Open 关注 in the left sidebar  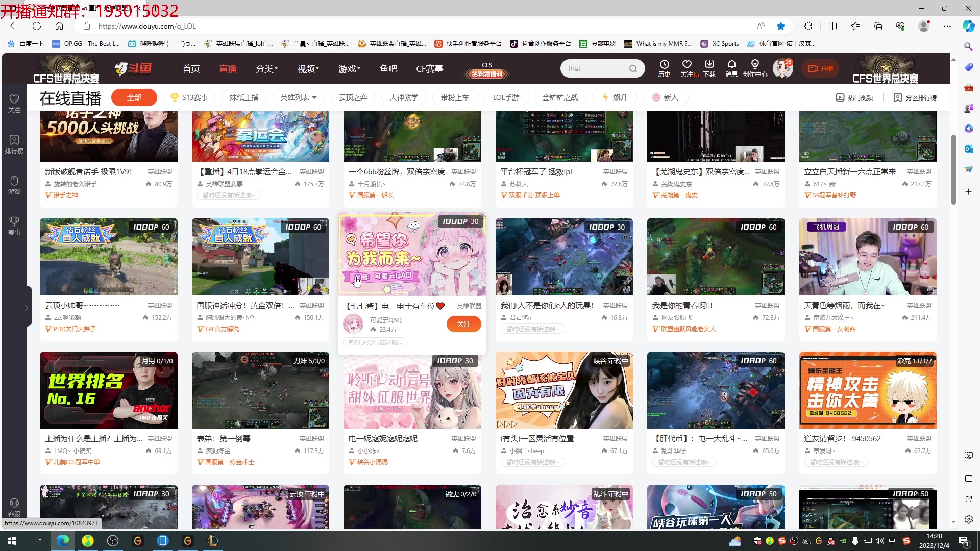[x=14, y=103]
